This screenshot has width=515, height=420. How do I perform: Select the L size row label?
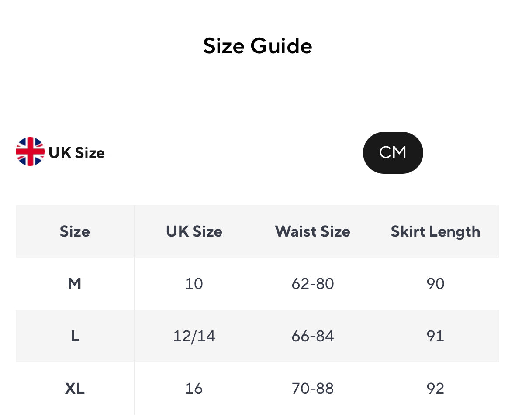pos(75,336)
